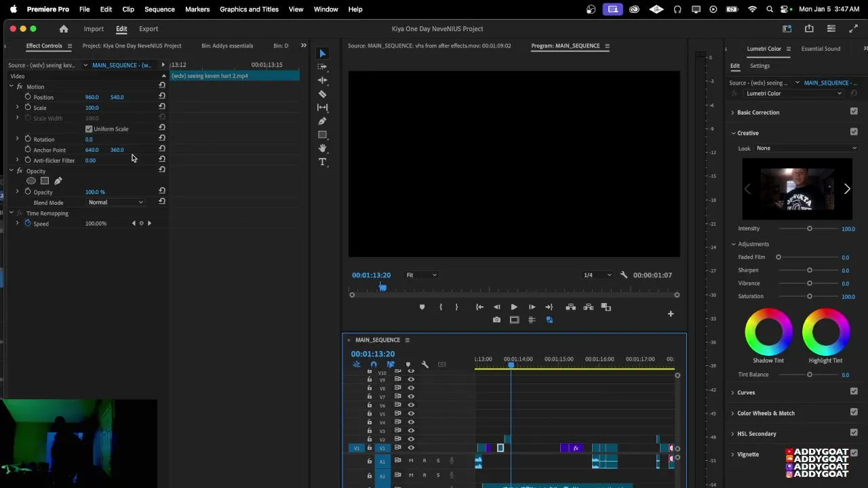The image size is (868, 488).
Task: Open timeline display settings wrench
Action: [x=425, y=365]
